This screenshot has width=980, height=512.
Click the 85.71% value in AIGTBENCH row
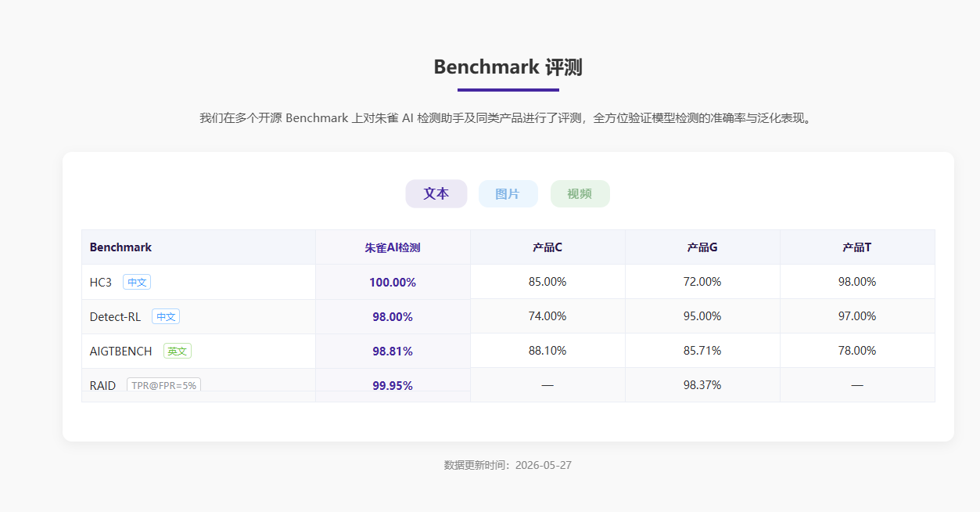(702, 351)
